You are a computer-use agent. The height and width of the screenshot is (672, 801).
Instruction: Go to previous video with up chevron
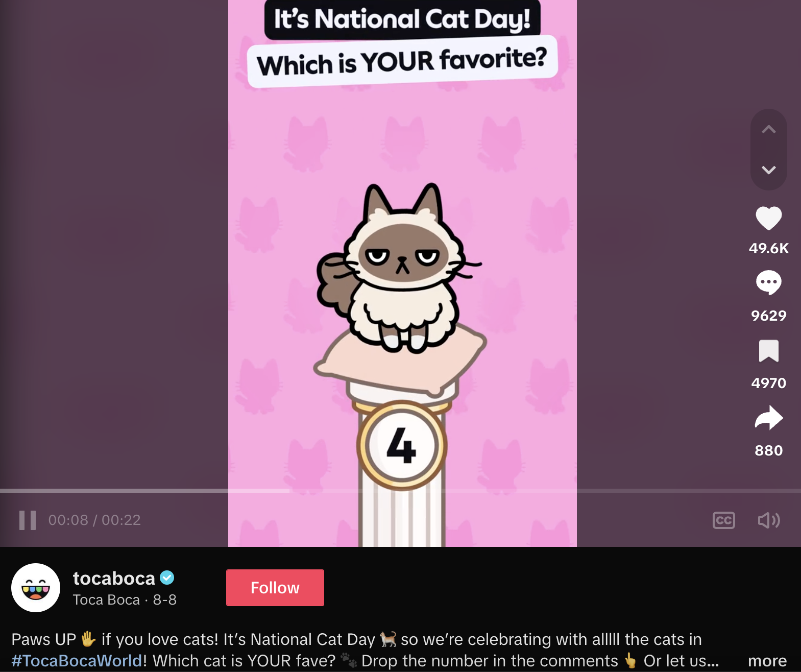point(768,130)
